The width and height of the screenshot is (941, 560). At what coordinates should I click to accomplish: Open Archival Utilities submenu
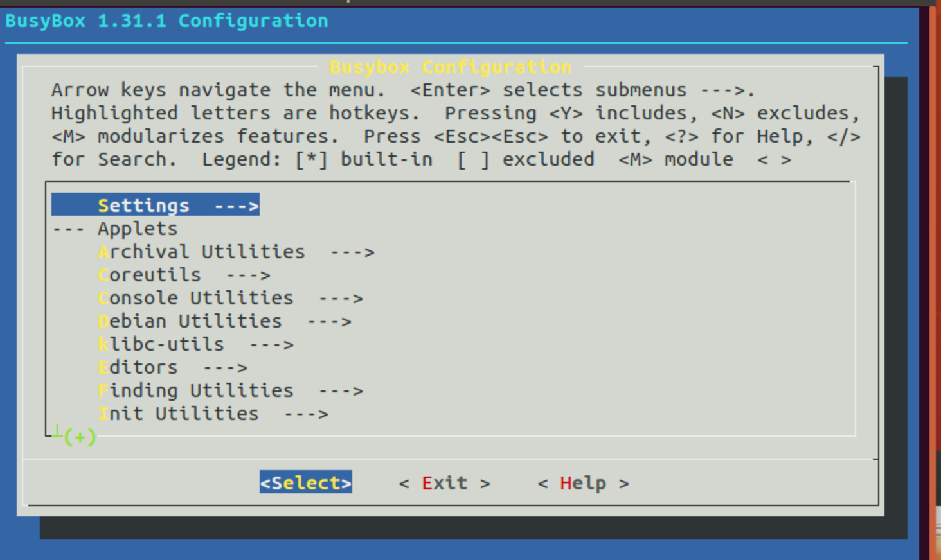coord(236,252)
